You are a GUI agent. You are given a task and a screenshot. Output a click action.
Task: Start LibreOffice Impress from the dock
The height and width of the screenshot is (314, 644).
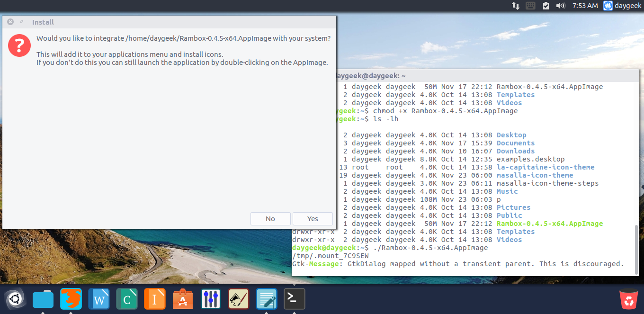point(155,299)
